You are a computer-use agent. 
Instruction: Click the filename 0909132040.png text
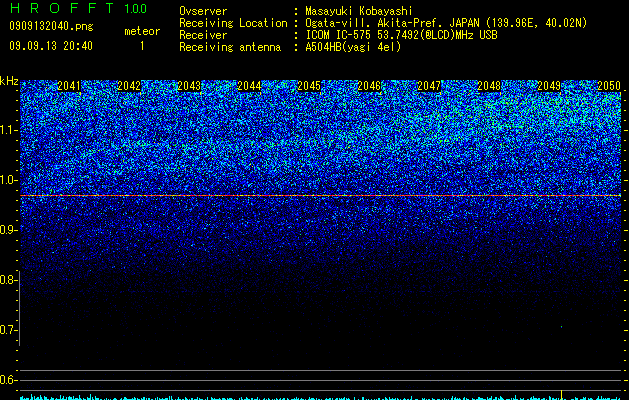[x=51, y=26]
